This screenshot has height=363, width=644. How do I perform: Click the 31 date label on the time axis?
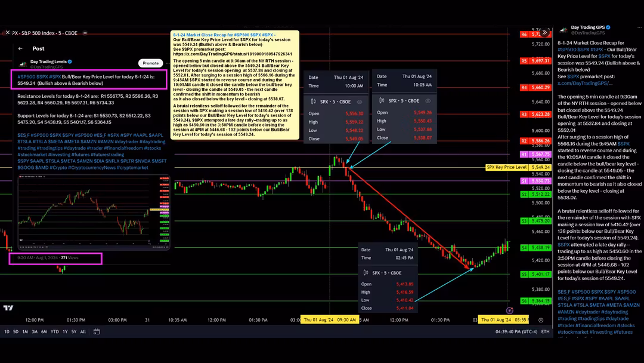tap(147, 320)
